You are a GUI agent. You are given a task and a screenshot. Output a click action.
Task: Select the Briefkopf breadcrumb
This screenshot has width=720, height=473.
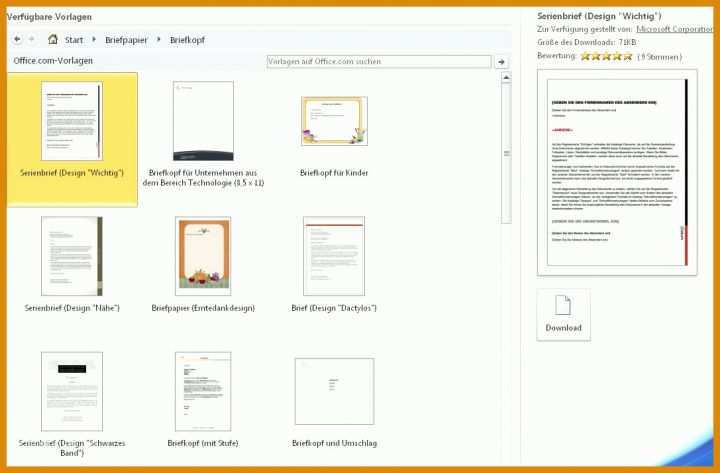point(187,40)
